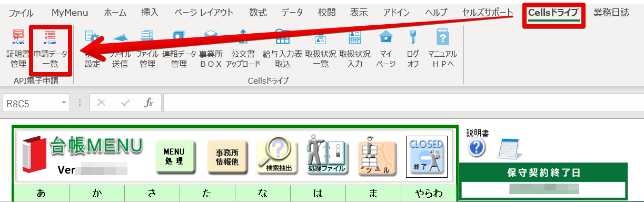Click 公文書アップロード icon
This screenshot has height=202, width=644.
click(243, 49)
